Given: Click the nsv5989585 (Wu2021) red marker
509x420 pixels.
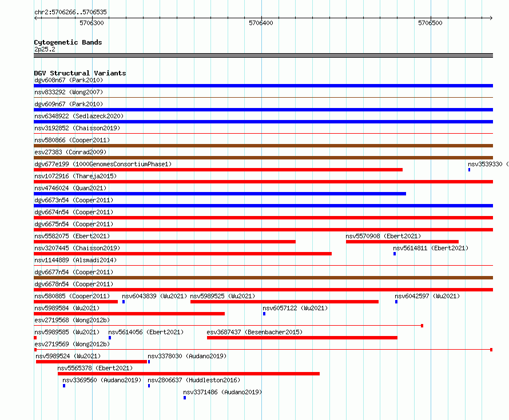Looking at the screenshot, I should (35, 338).
